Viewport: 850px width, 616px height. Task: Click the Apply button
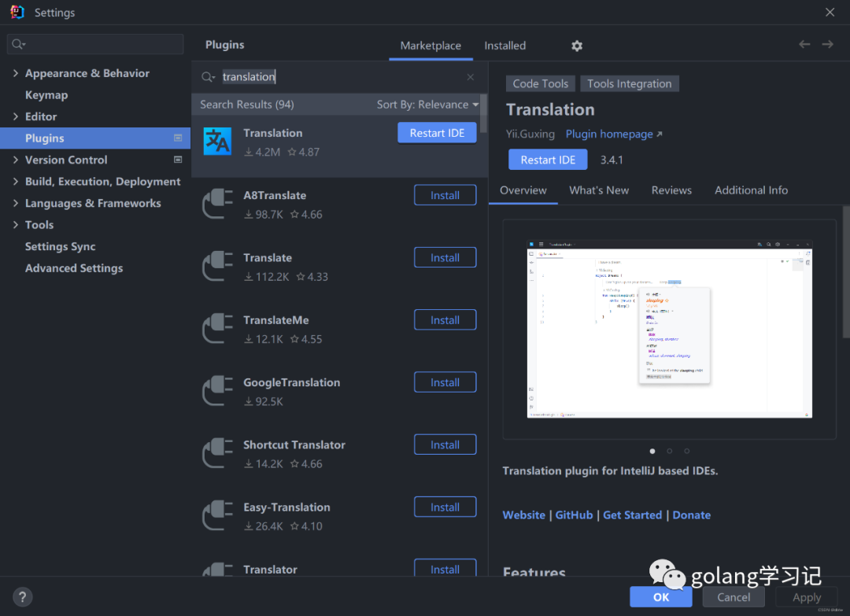pyautogui.click(x=807, y=597)
